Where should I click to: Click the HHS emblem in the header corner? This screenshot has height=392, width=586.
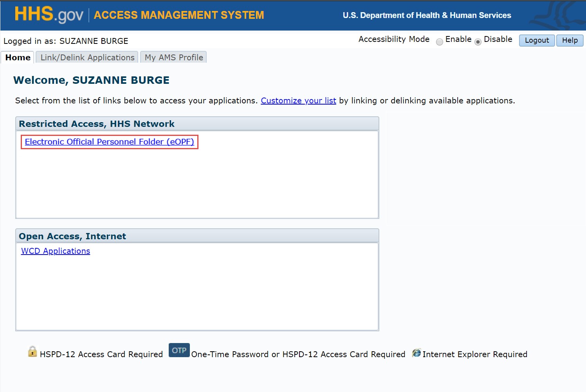560,15
